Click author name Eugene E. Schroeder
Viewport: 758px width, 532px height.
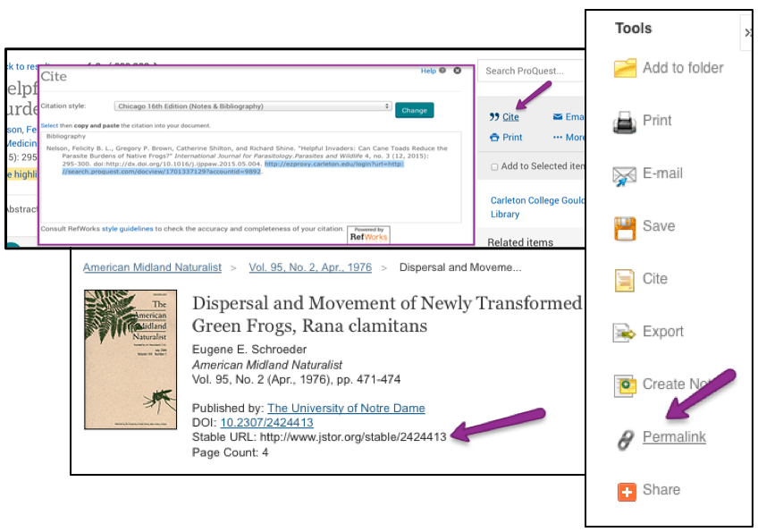pos(249,350)
